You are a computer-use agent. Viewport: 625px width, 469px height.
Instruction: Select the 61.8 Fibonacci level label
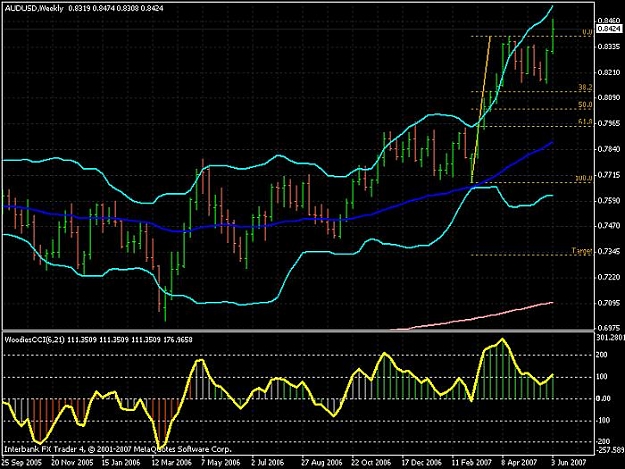[585, 122]
